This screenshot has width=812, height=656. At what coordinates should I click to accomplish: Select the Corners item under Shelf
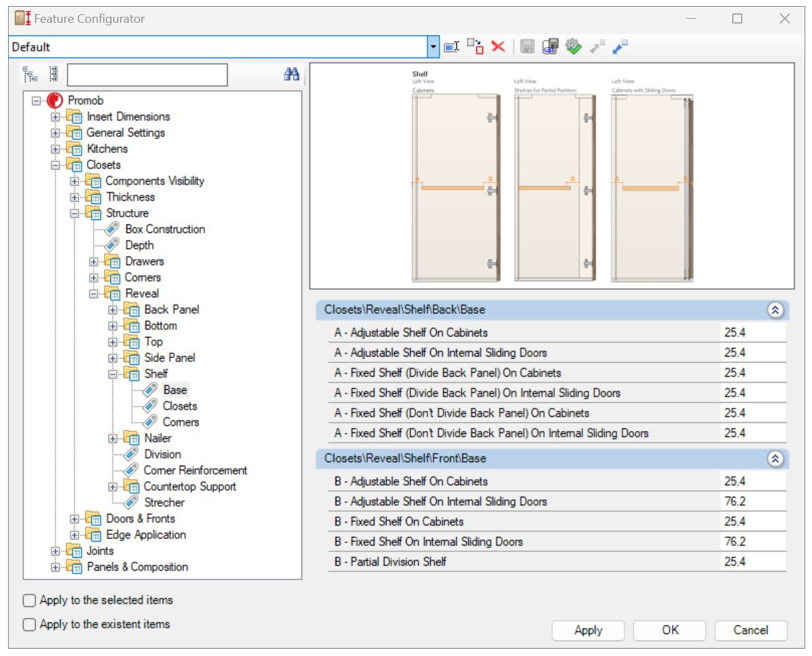click(x=181, y=422)
